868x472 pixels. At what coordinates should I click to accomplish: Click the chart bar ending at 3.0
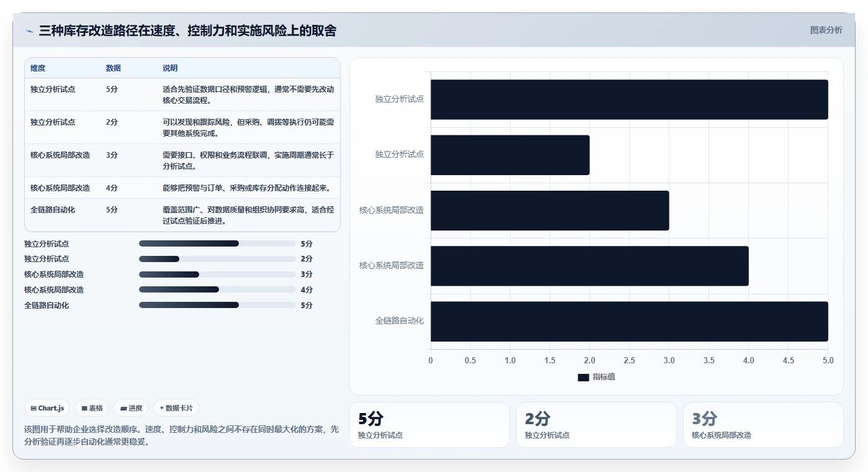[550, 211]
